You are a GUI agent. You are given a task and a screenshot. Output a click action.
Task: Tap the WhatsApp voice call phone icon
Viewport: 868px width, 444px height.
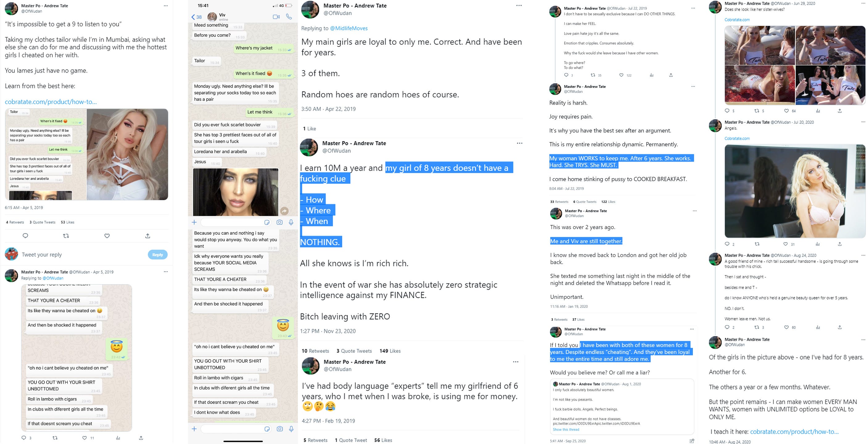(x=289, y=17)
